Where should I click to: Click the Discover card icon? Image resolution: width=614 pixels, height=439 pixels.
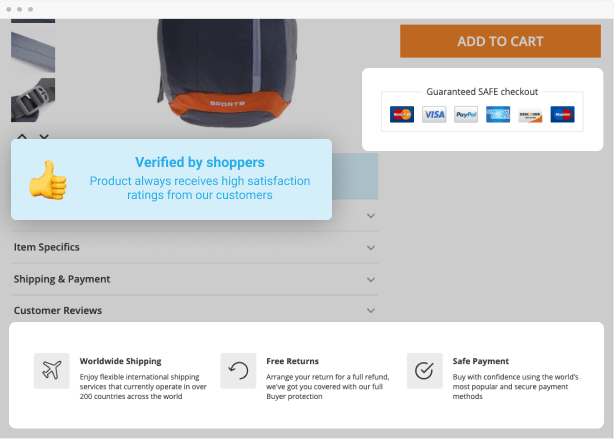[530, 115]
